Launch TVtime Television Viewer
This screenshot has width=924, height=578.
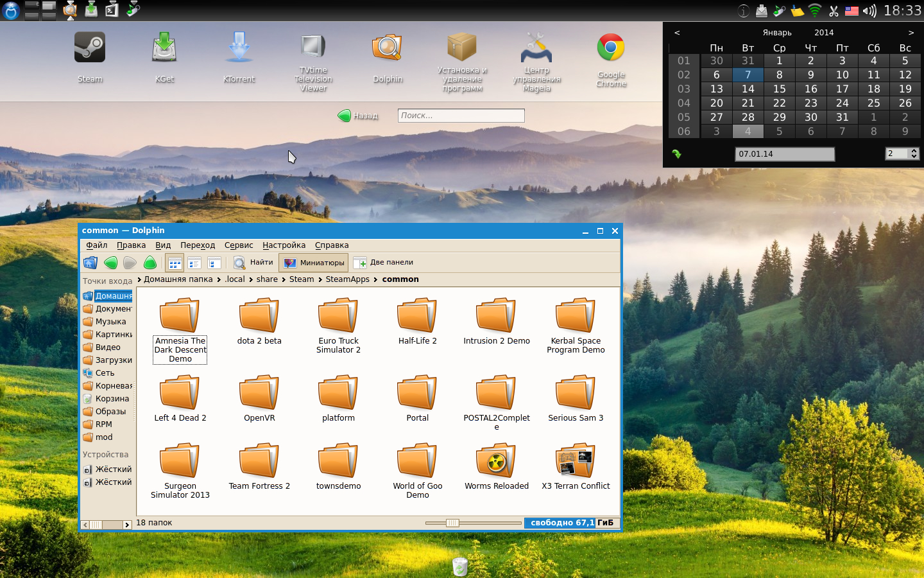(x=313, y=62)
